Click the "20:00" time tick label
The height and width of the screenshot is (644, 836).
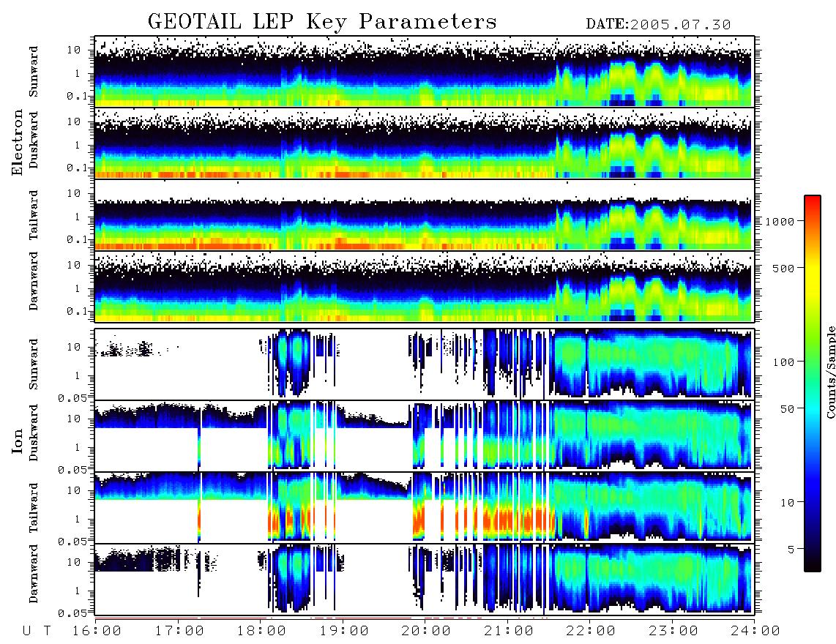[x=426, y=631]
